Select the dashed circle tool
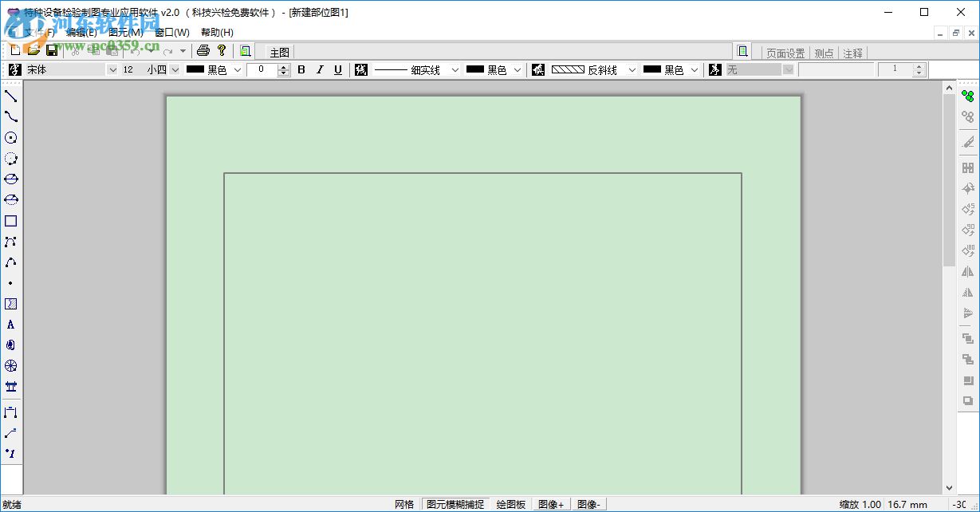This screenshot has height=512, width=980. pyautogui.click(x=11, y=159)
